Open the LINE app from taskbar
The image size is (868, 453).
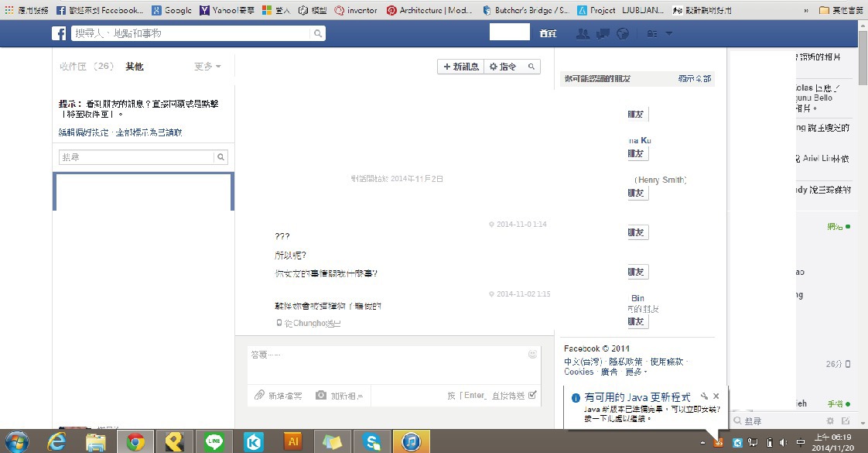pos(214,441)
